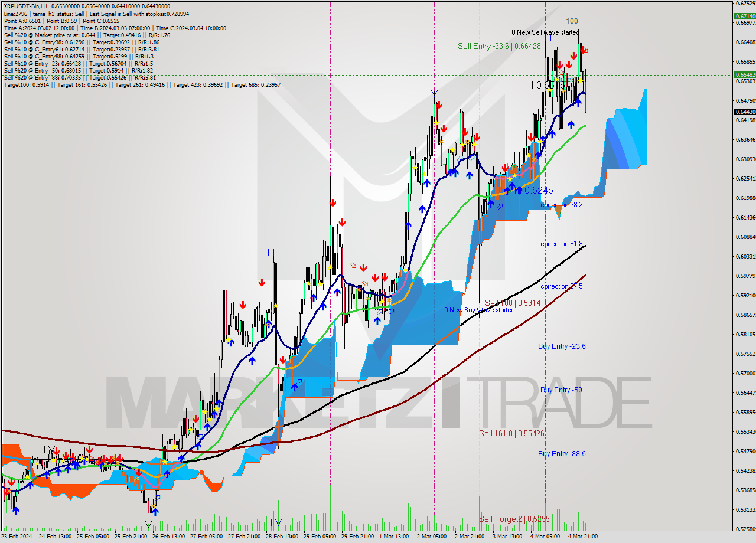Click the '0 New Buy Wave started' annotation

(x=480, y=310)
